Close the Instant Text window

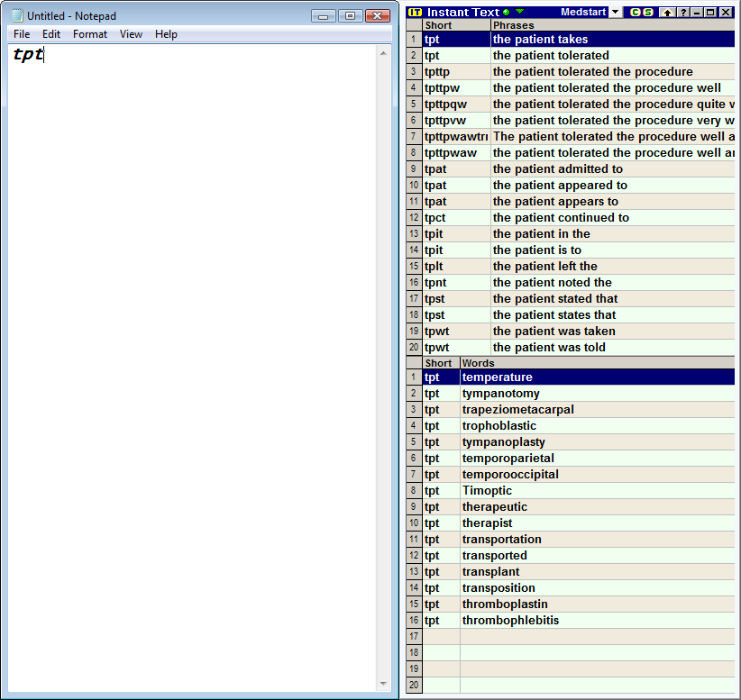click(x=726, y=13)
